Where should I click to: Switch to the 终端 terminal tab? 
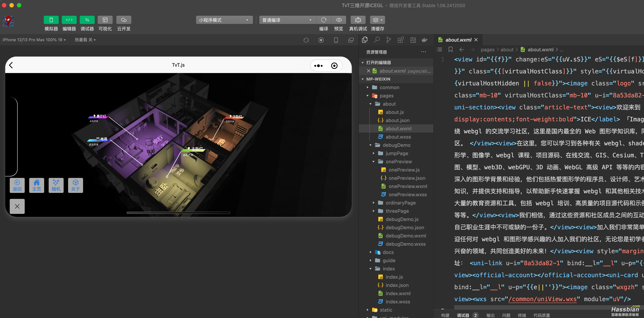click(522, 315)
